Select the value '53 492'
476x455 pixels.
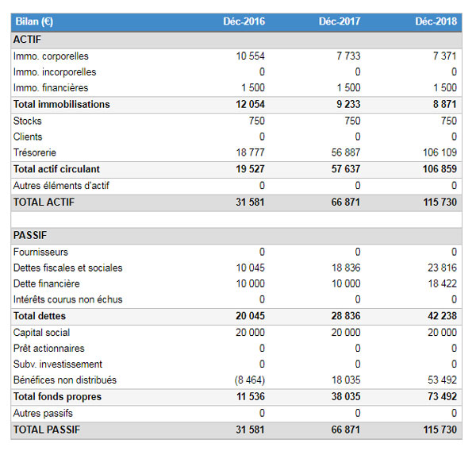pos(443,380)
